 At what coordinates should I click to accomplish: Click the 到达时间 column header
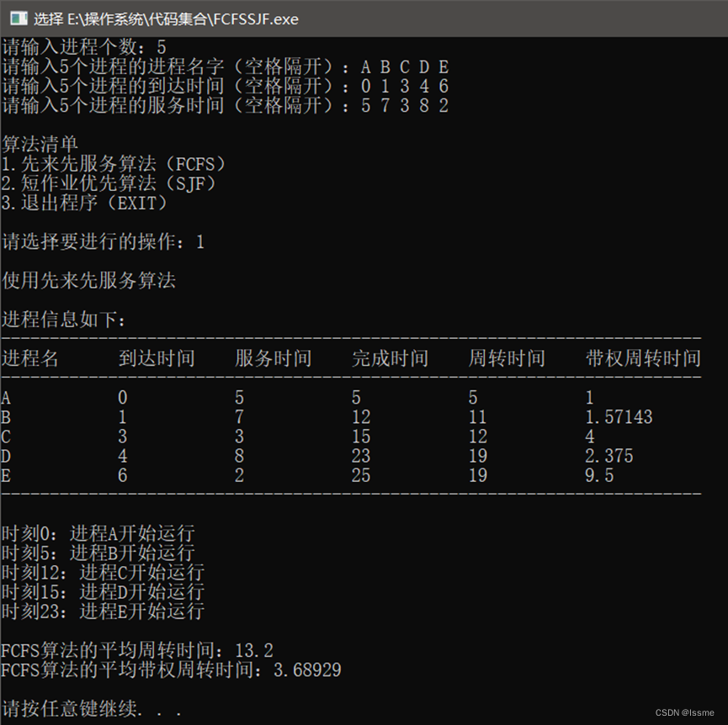point(157,358)
